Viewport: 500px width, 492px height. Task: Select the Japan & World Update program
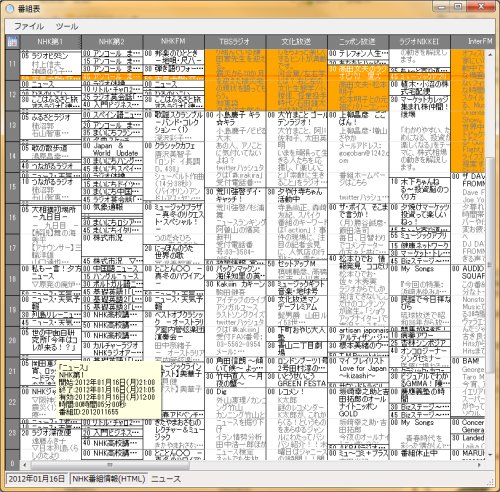(x=112, y=150)
